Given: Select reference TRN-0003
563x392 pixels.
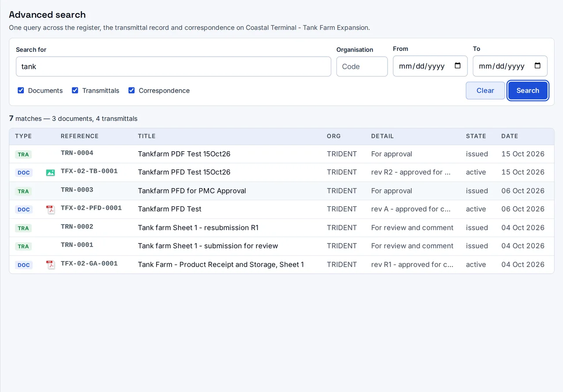Looking at the screenshot, I should (x=77, y=190).
